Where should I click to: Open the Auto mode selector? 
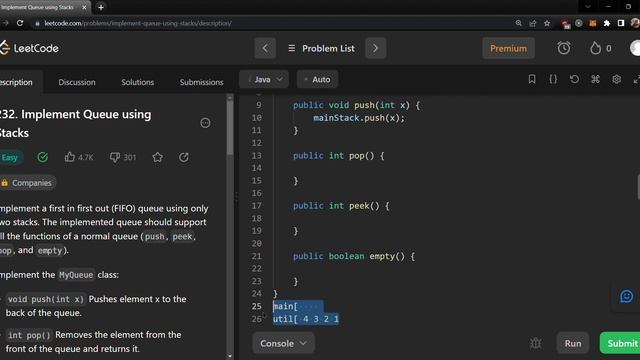tap(318, 79)
